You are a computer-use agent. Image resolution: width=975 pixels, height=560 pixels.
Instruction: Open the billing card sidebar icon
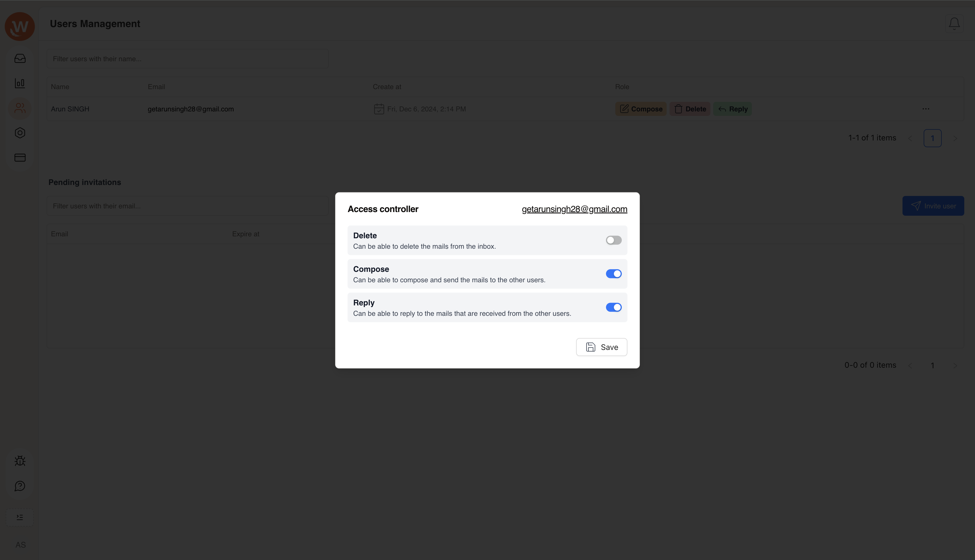coord(20,158)
